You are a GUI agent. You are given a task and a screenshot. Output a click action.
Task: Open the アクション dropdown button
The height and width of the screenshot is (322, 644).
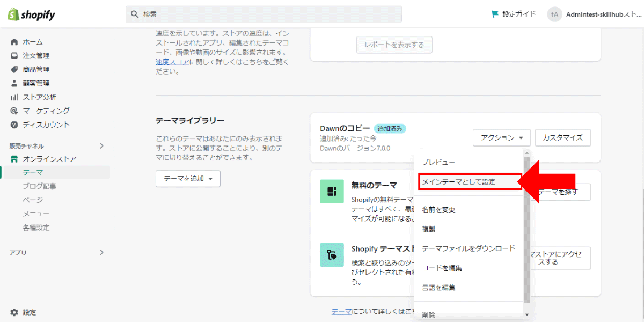[x=502, y=137]
